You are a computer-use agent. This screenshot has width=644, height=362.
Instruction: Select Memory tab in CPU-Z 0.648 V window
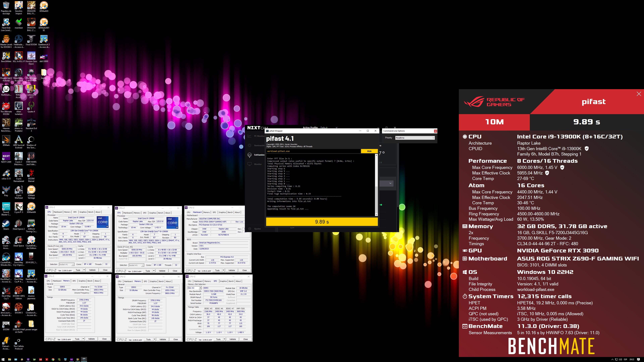pyautogui.click(x=67, y=212)
